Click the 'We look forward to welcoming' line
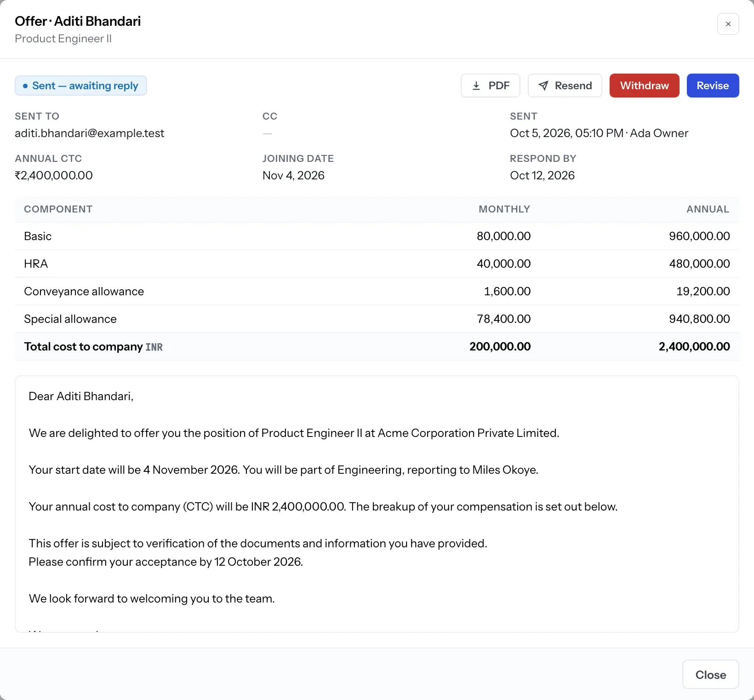 click(x=152, y=599)
